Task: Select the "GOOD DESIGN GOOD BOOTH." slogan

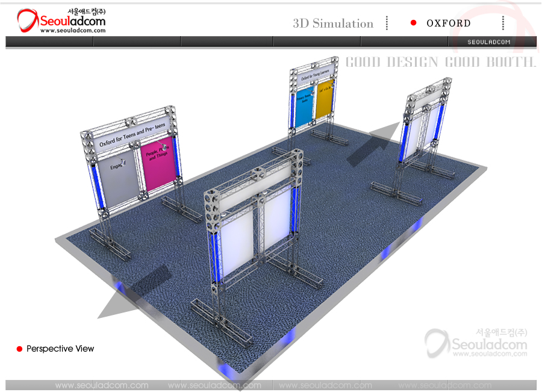Action: point(441,62)
